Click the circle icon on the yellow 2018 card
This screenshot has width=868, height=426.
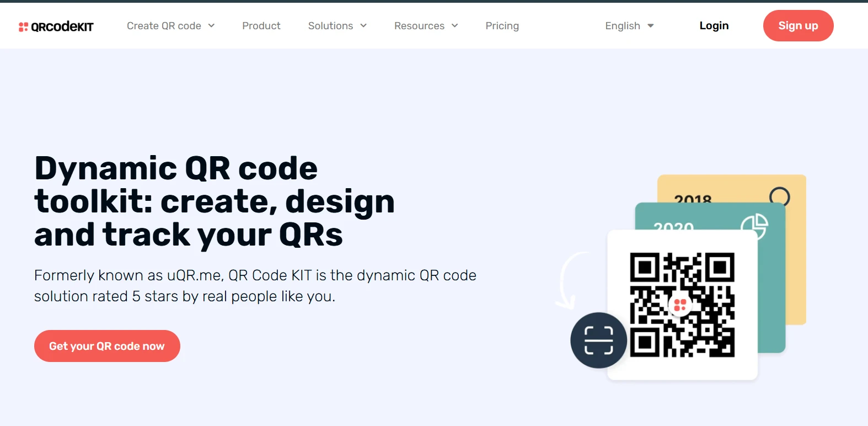(x=779, y=197)
